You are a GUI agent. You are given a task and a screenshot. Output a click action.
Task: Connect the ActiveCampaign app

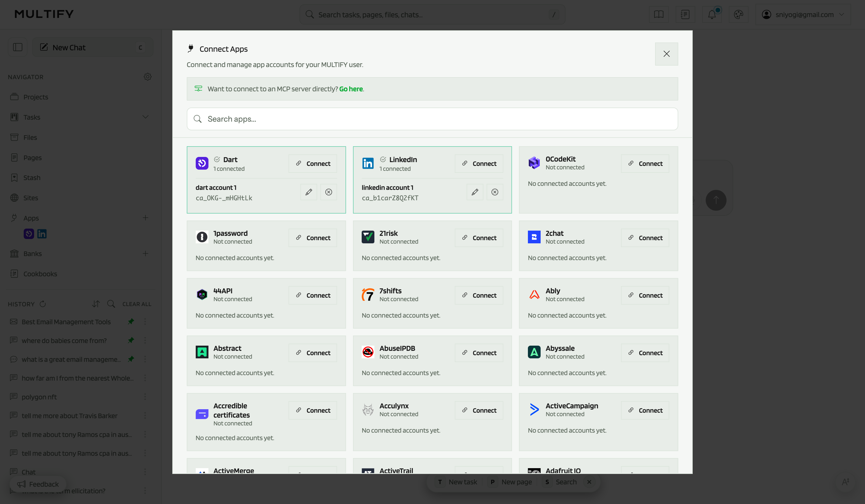pyautogui.click(x=645, y=410)
